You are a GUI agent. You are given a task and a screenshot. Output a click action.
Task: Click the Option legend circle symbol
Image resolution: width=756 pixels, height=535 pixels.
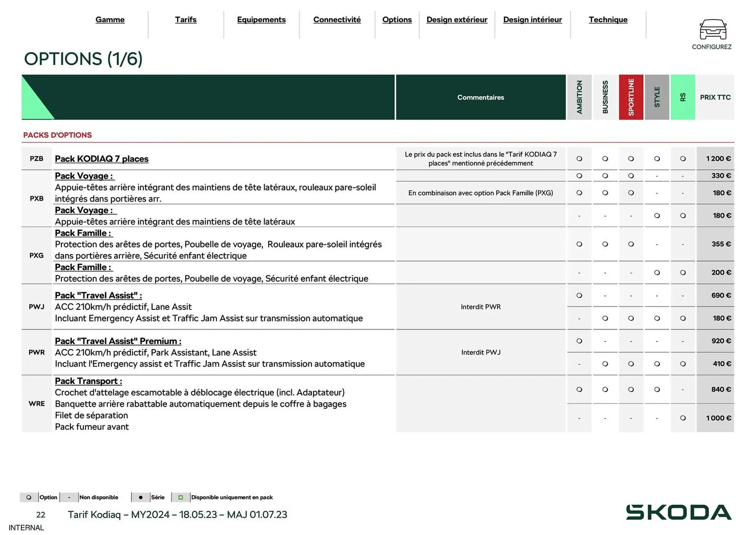(x=28, y=497)
